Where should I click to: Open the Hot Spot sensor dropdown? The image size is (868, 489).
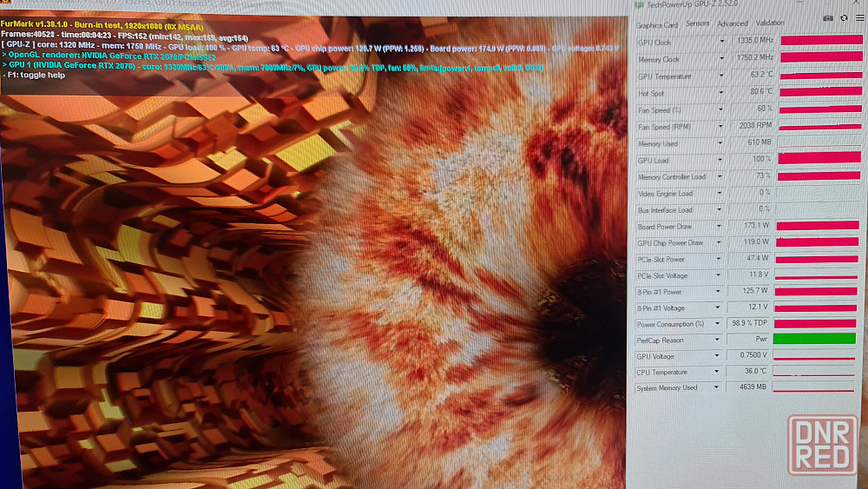click(x=722, y=93)
